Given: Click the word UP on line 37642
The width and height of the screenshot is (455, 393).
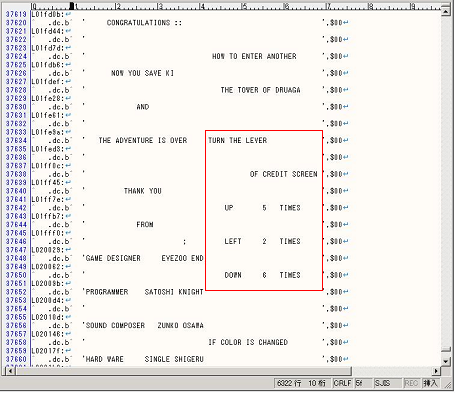Looking at the screenshot, I should pyautogui.click(x=229, y=208).
